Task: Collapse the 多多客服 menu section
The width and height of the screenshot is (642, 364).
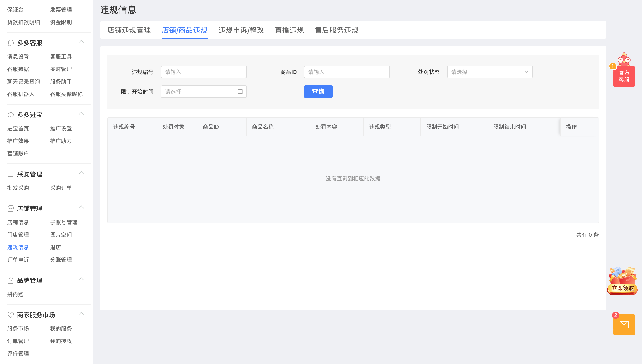Action: [x=81, y=42]
